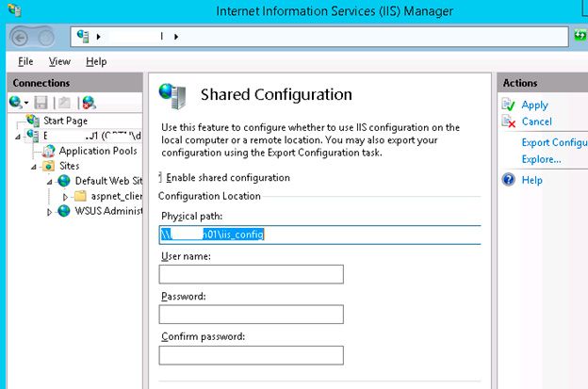The width and height of the screenshot is (588, 389).
Task: Toggle Enable shared configuration checkbox
Action: [160, 178]
